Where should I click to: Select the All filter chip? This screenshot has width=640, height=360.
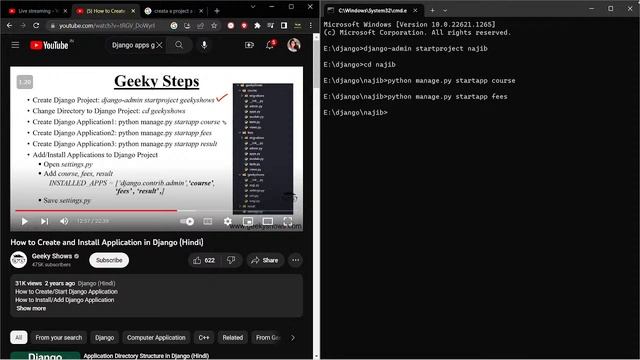(18, 338)
